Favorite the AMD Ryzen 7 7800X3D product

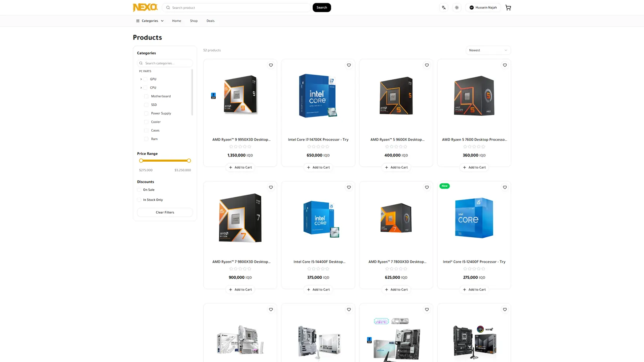coord(427,187)
